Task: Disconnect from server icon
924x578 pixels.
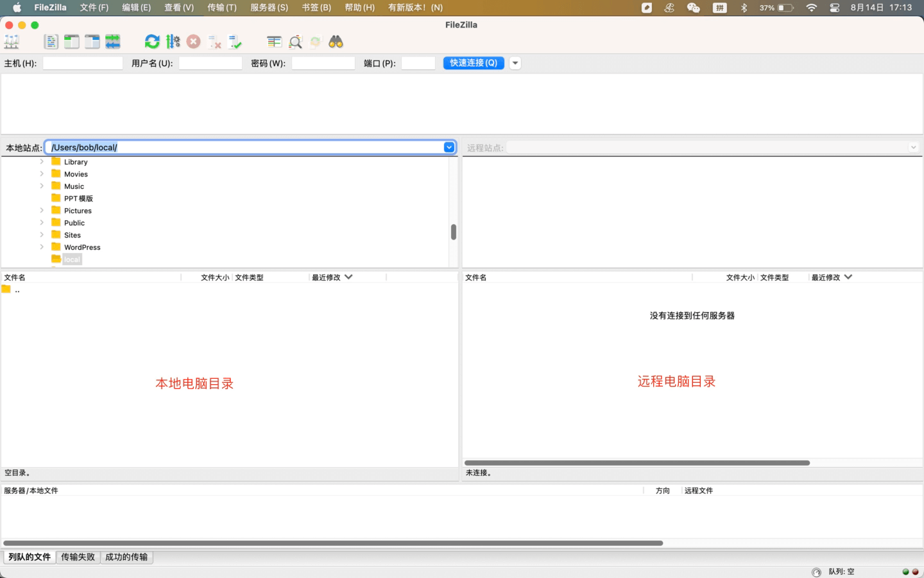Action: point(214,42)
